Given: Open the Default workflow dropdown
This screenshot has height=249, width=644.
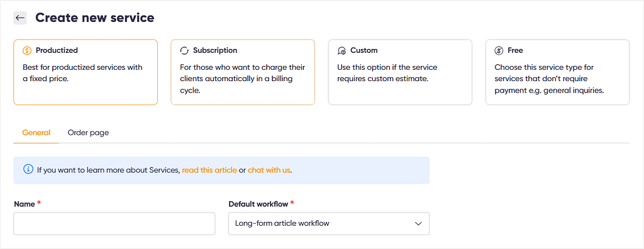Looking at the screenshot, I should point(329,223).
